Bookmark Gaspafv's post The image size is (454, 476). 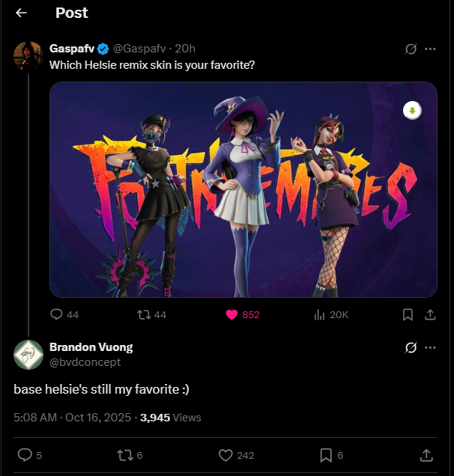point(408,314)
